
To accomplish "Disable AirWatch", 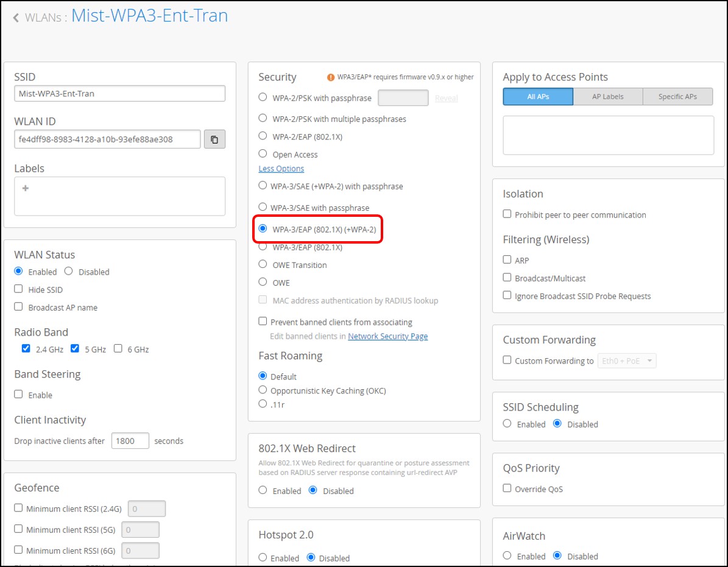I will click(x=557, y=555).
